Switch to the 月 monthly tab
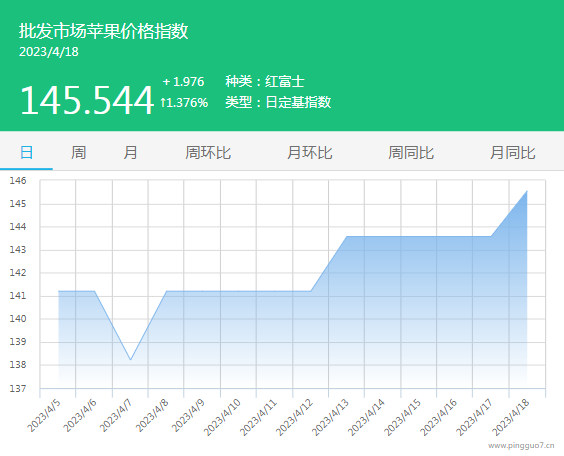Screen dimensions: 564x456 pos(130,152)
